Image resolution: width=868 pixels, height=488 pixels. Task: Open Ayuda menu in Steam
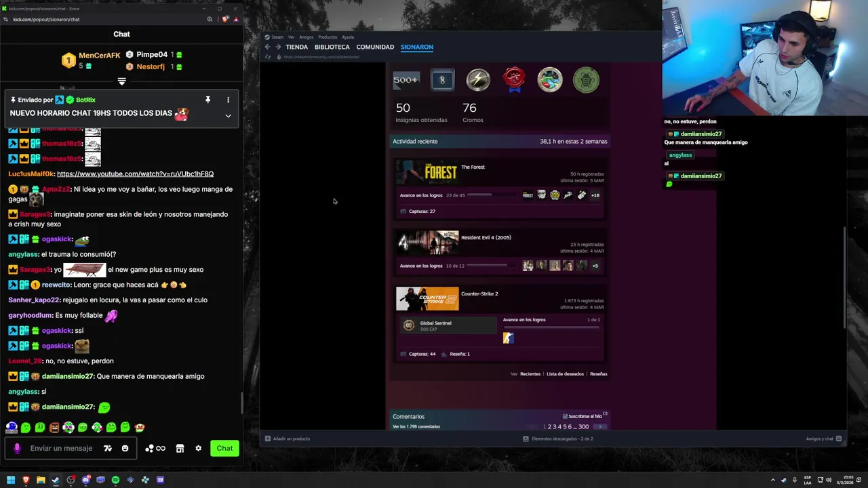pyautogui.click(x=348, y=37)
